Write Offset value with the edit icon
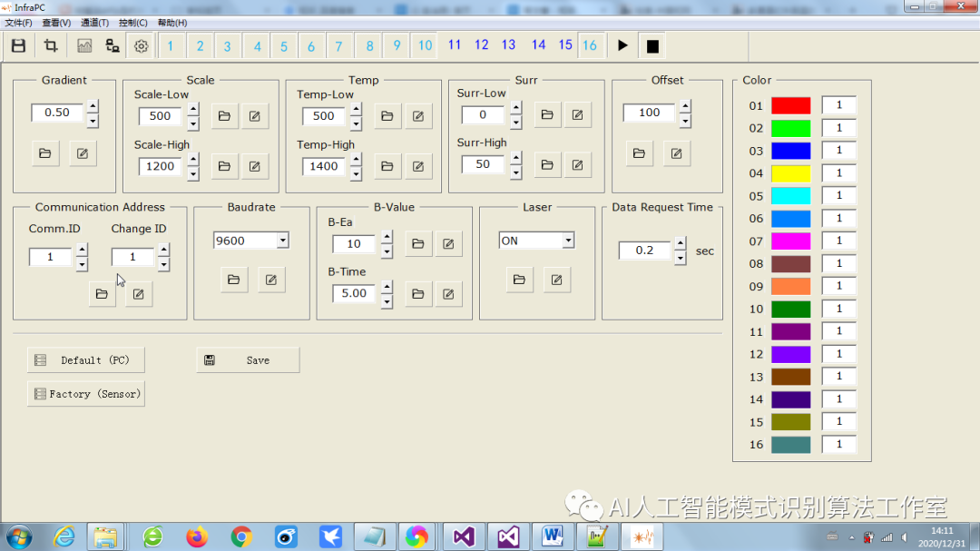 pyautogui.click(x=676, y=153)
